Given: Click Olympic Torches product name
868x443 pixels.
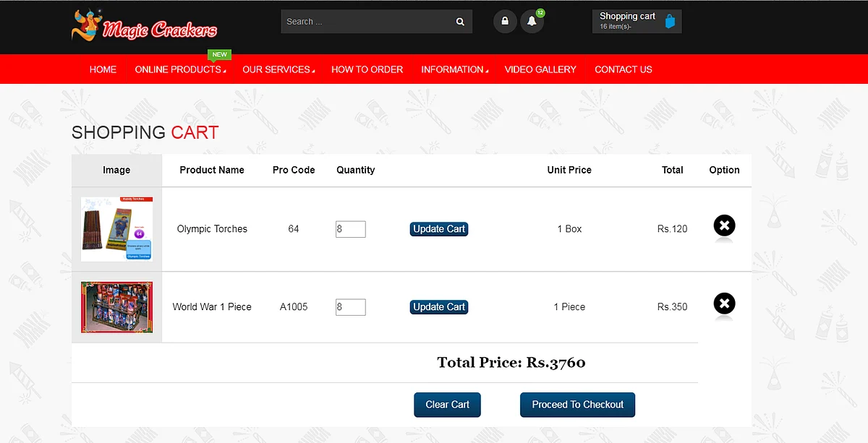Looking at the screenshot, I should coord(212,229).
